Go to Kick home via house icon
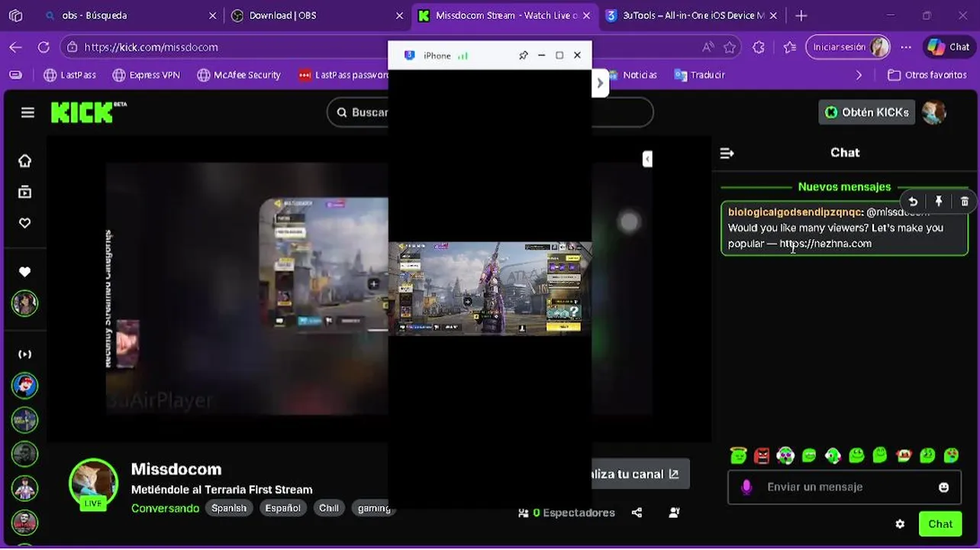980x550 pixels. coord(25,160)
